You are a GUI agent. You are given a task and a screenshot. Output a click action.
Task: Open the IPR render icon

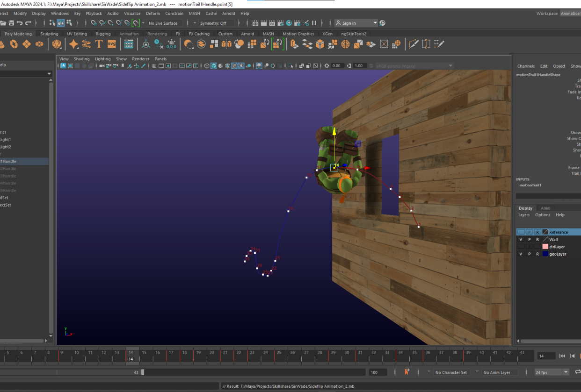pyautogui.click(x=272, y=23)
